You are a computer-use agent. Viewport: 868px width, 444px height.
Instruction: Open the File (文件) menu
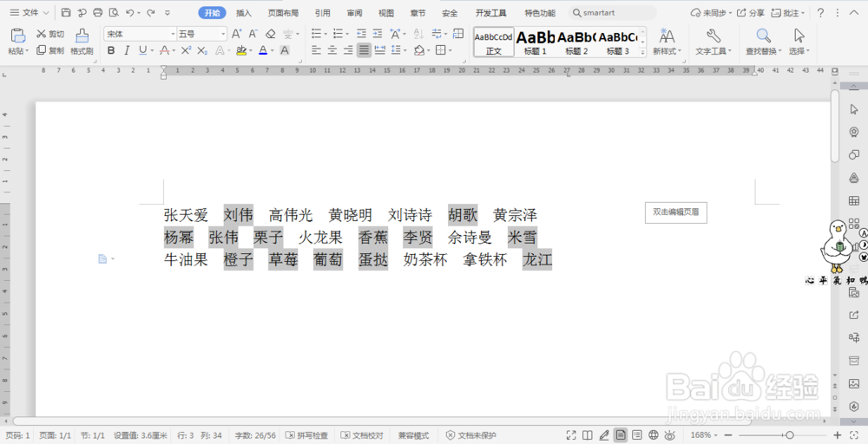pos(30,12)
